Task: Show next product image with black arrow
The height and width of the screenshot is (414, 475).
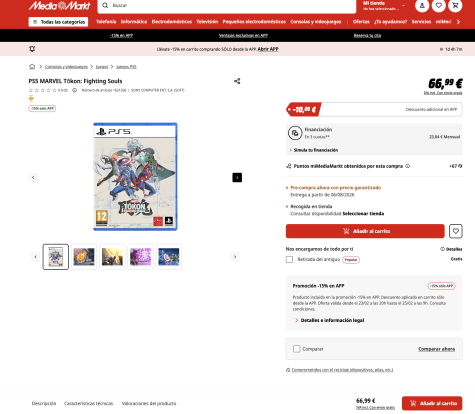Action: click(237, 177)
